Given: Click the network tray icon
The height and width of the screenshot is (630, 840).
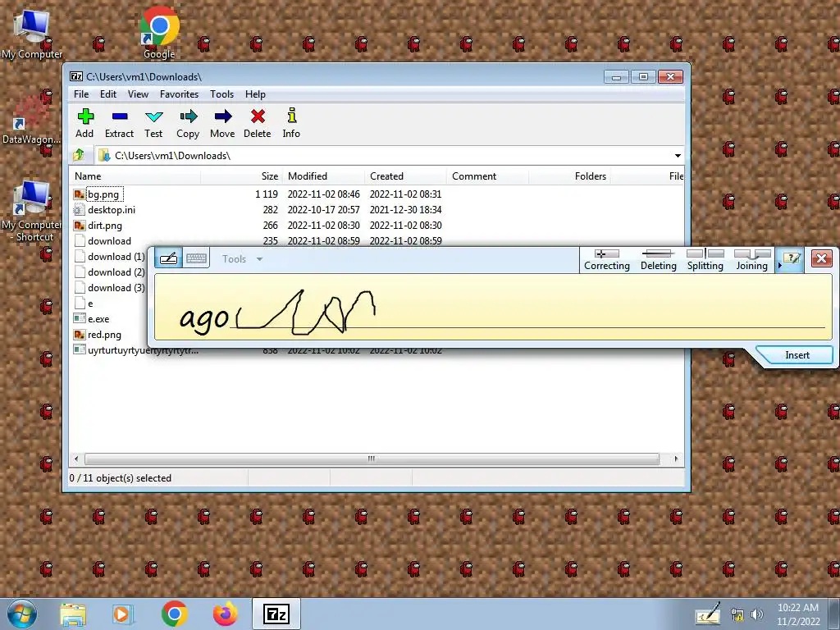Looking at the screenshot, I should [x=737, y=614].
